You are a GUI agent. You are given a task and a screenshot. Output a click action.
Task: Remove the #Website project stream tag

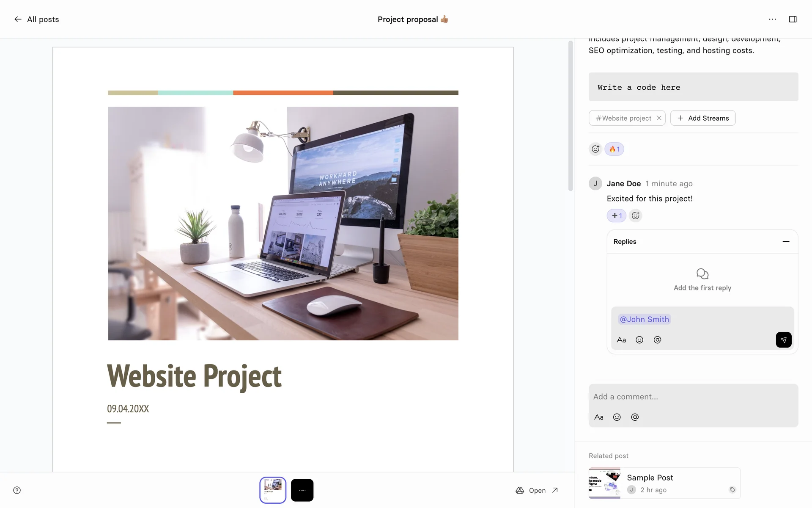pyautogui.click(x=659, y=118)
